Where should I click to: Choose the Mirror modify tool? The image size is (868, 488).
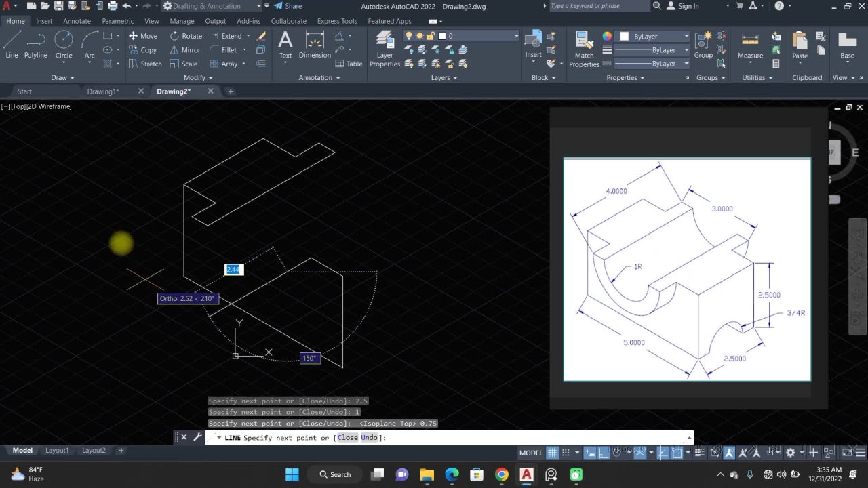point(185,50)
